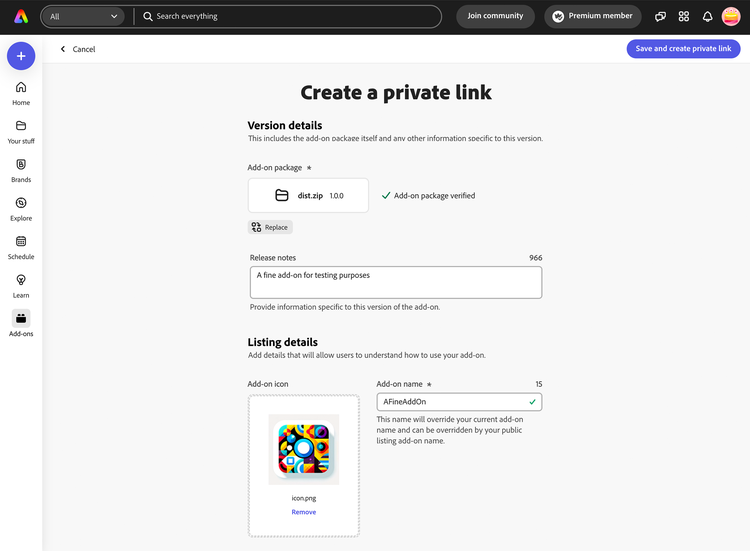Click the Cancel back link
Screen dimensions: 750x551
point(78,49)
